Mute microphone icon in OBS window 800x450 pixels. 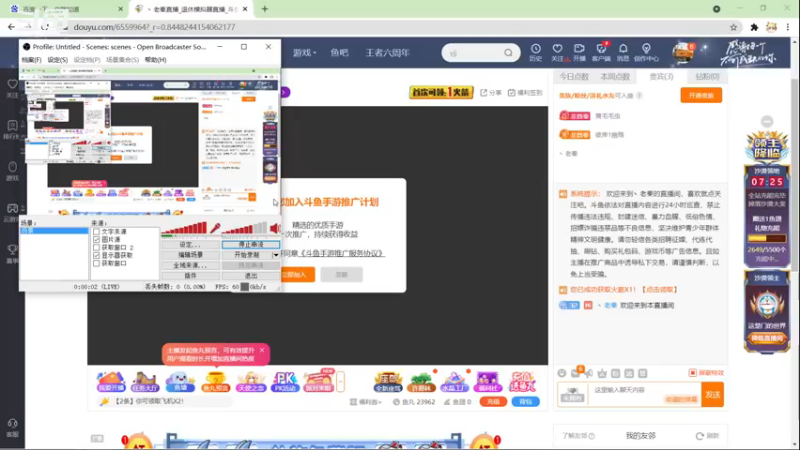tap(215, 228)
